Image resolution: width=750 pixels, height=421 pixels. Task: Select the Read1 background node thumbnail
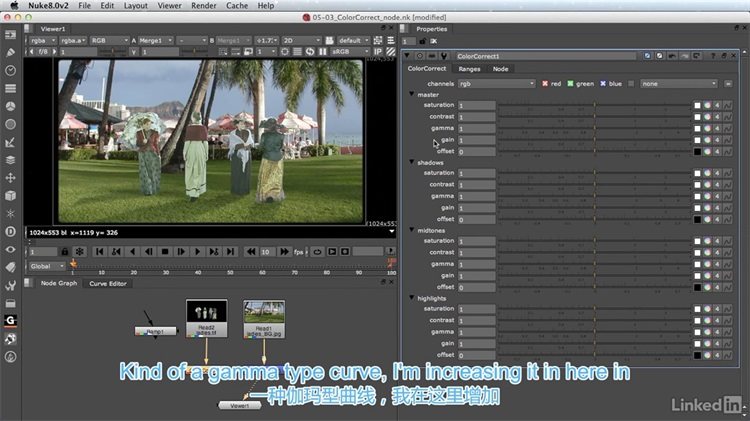pos(264,313)
